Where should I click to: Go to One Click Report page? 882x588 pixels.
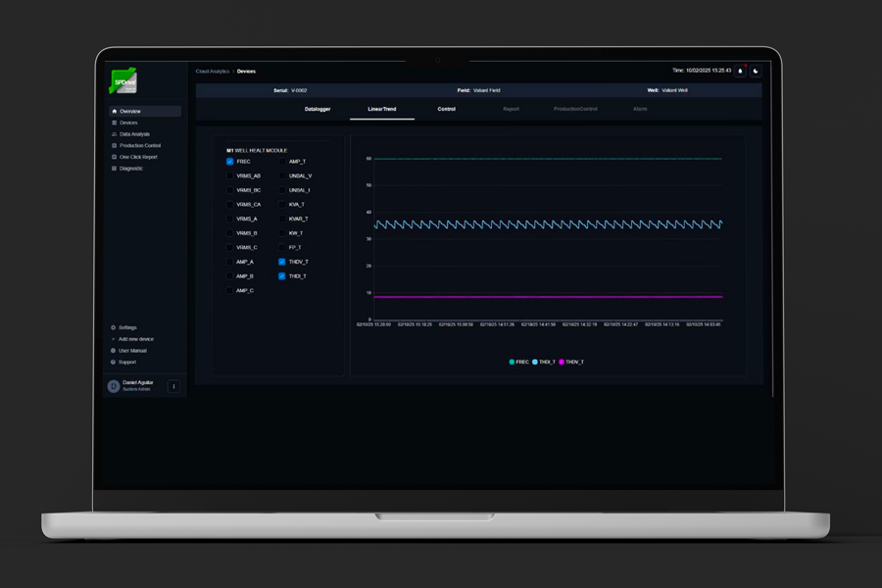coord(137,157)
